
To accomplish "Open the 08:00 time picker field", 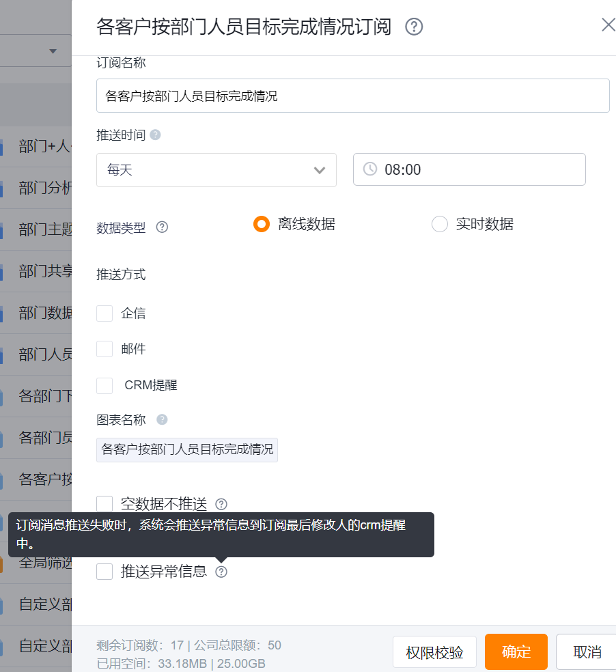I will tap(468, 169).
